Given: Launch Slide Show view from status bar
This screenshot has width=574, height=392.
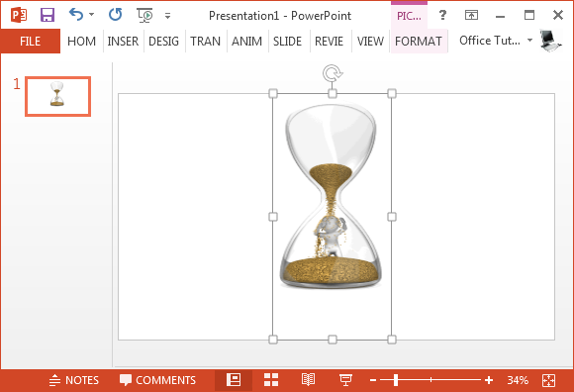Looking at the screenshot, I should tap(345, 380).
